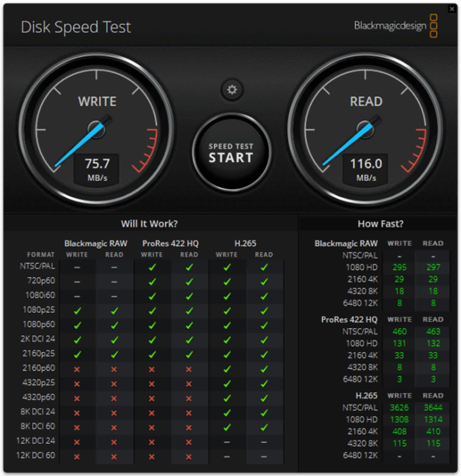
Task: Click the 1080p60 format row label
Action: 39,324
